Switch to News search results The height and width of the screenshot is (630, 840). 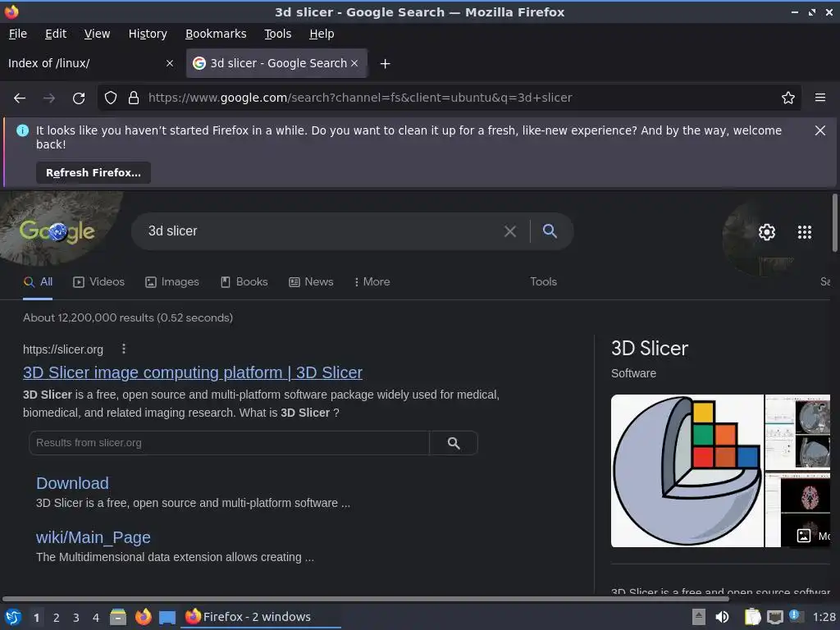pyautogui.click(x=311, y=282)
